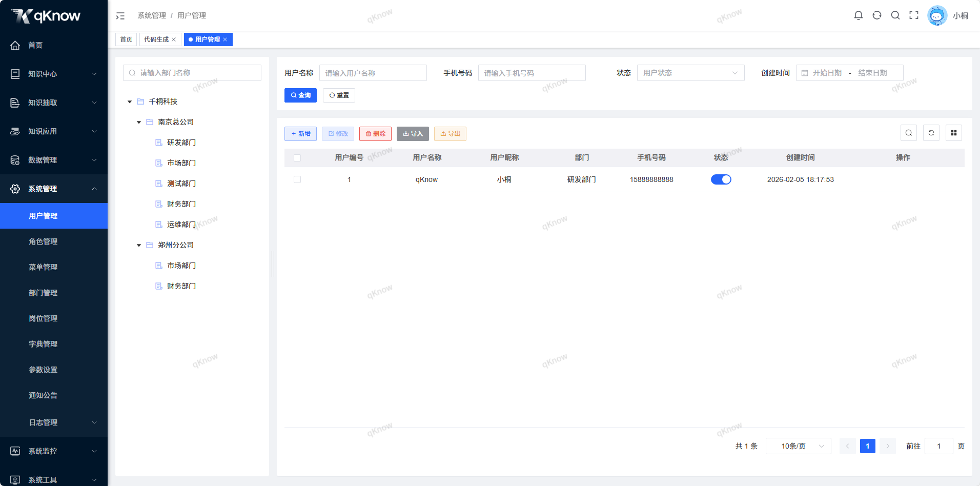
Task: Click the 系统监控 monitor icon
Action: click(15, 451)
